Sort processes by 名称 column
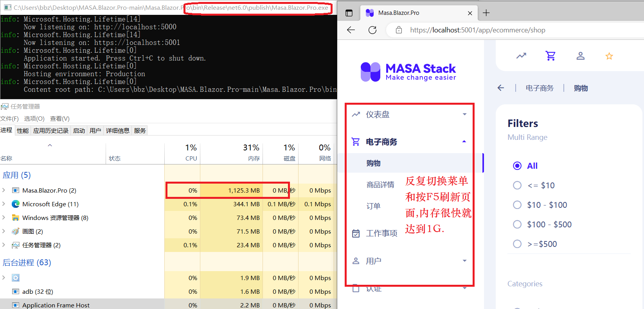This screenshot has height=309, width=644. pyautogui.click(x=53, y=154)
